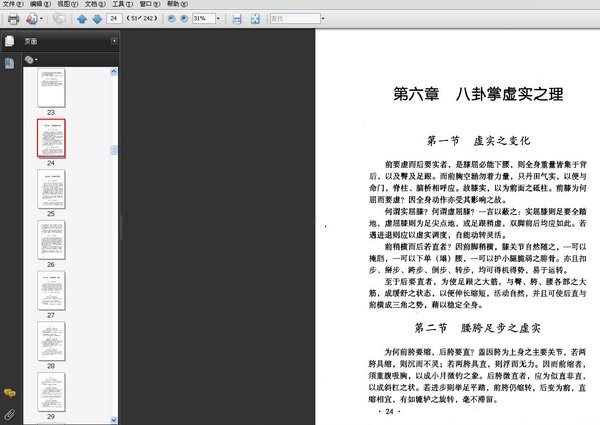Open the 编辑 (Edit) menu

[40, 4]
